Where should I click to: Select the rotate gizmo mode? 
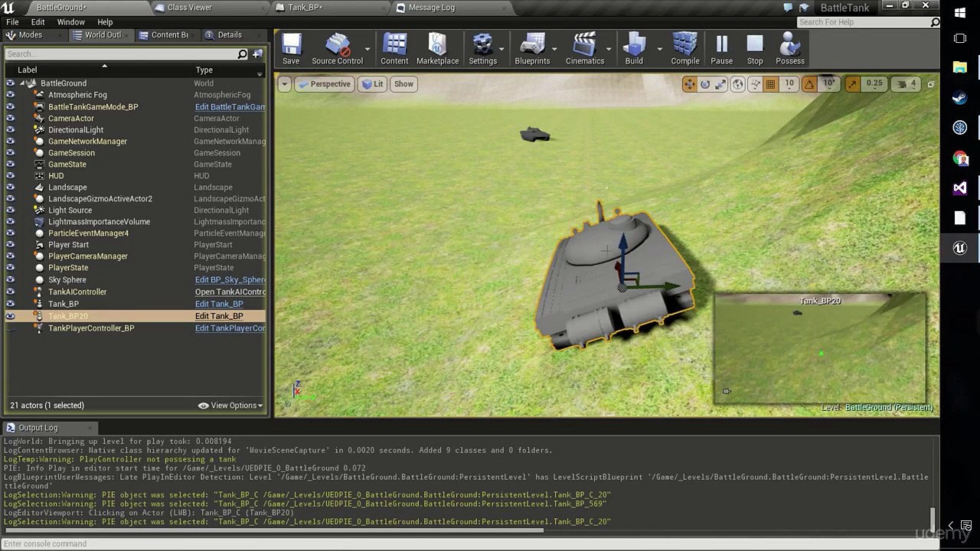pos(705,84)
